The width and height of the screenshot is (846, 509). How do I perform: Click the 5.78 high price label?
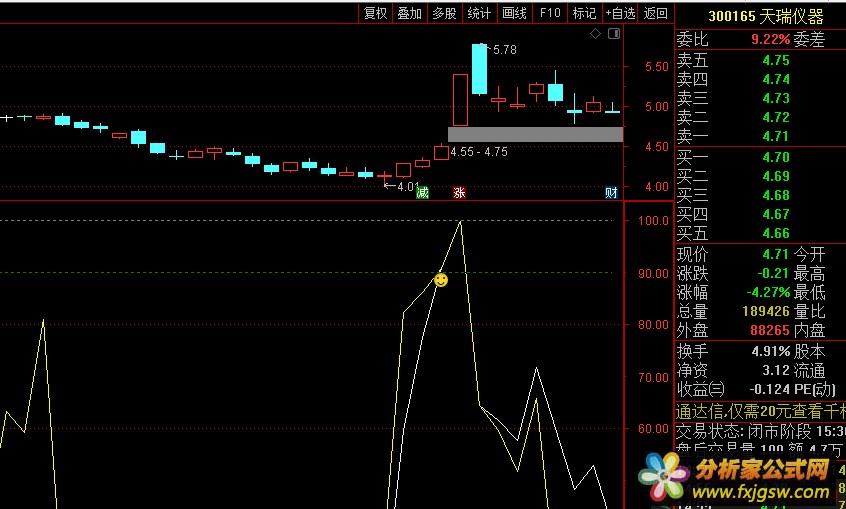click(504, 50)
